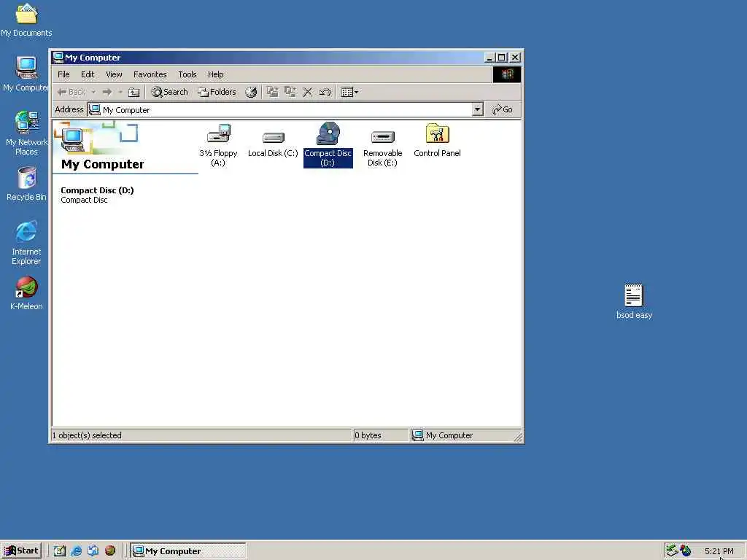747x560 pixels.
Task: Open the Start menu
Action: pos(21,551)
